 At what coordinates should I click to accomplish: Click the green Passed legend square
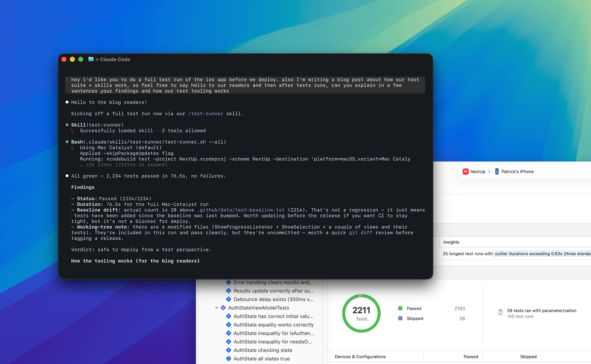(400, 308)
